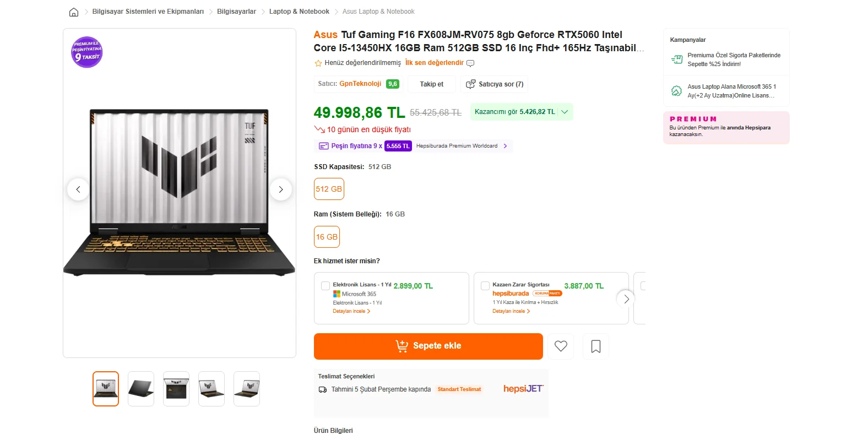Save product with the bookmark icon

pyautogui.click(x=596, y=346)
